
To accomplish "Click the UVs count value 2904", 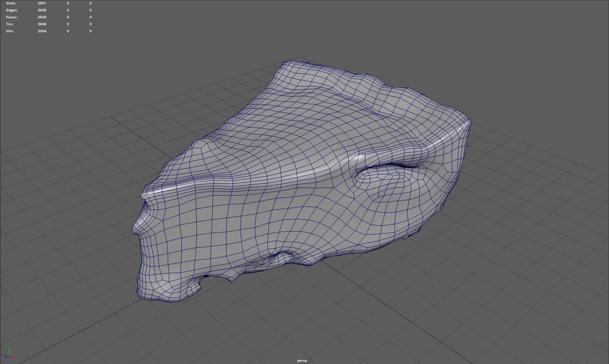I will point(42,31).
